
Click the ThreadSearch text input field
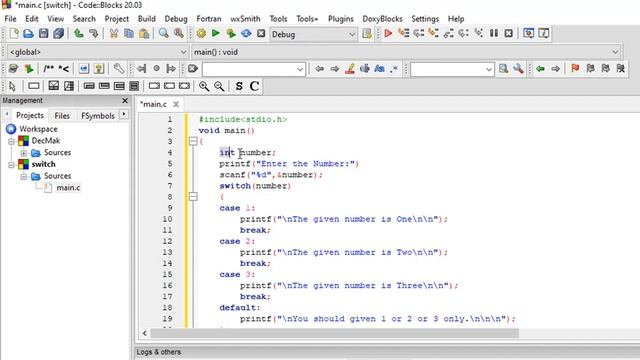[452, 69]
